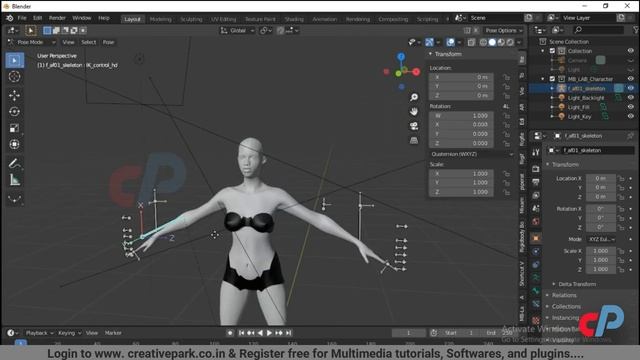The image size is (640, 360).
Task: Select the Select Box tool
Action: pos(15,60)
